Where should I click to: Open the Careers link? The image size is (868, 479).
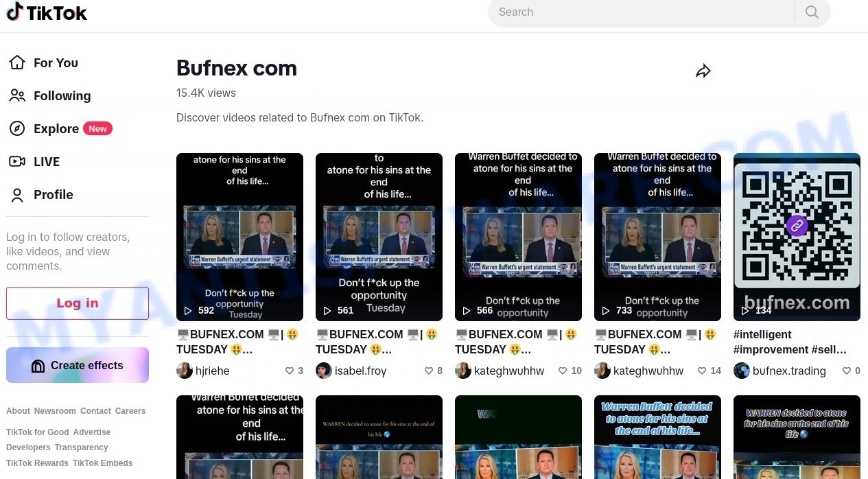click(130, 411)
